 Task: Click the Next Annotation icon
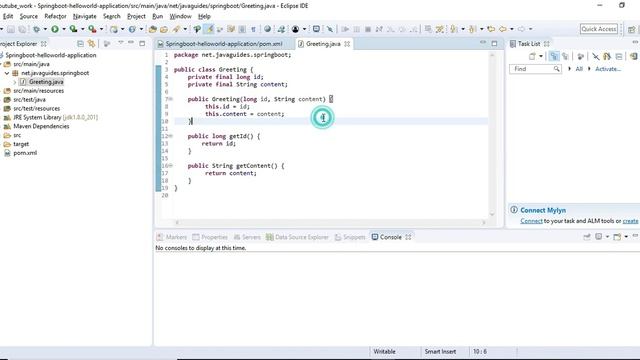click(x=453, y=29)
